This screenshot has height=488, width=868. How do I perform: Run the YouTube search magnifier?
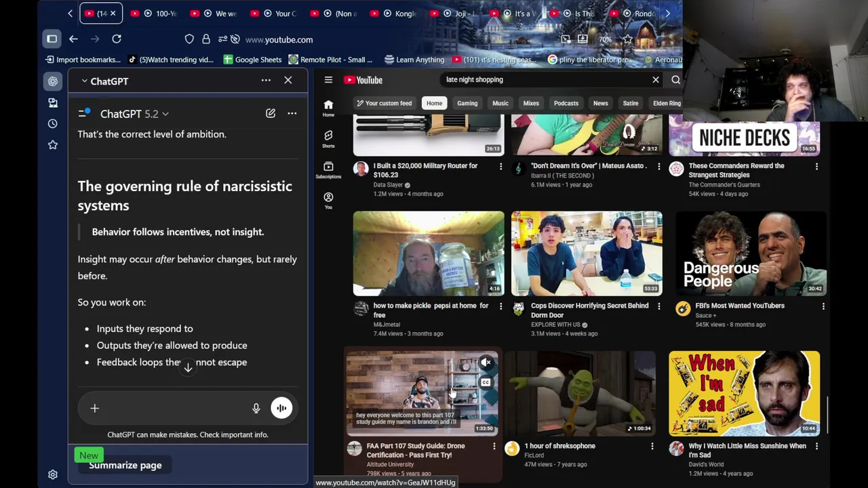(x=675, y=80)
